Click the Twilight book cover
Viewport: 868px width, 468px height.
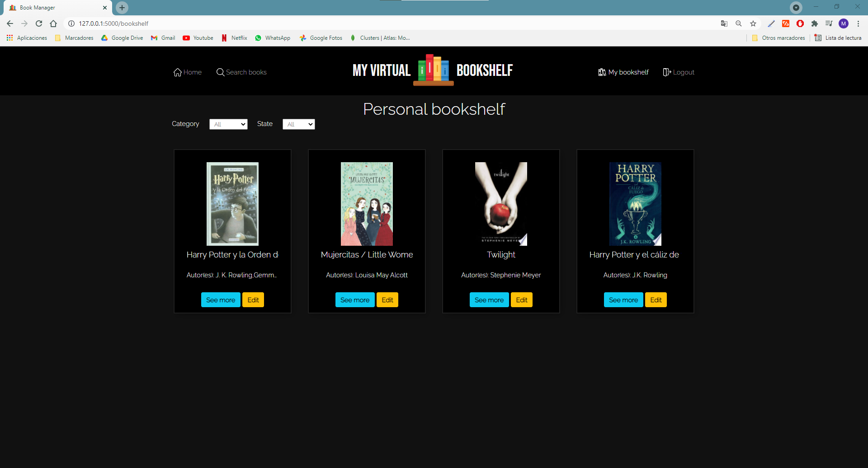pos(501,204)
